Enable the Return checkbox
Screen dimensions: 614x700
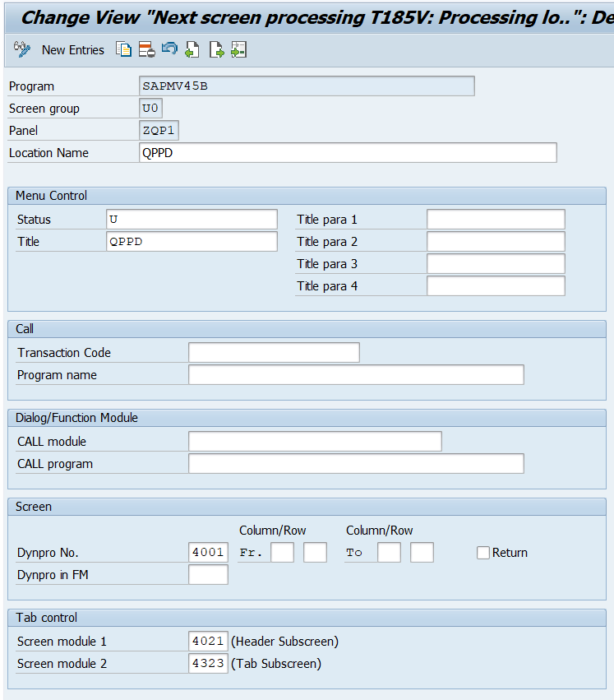[483, 553]
